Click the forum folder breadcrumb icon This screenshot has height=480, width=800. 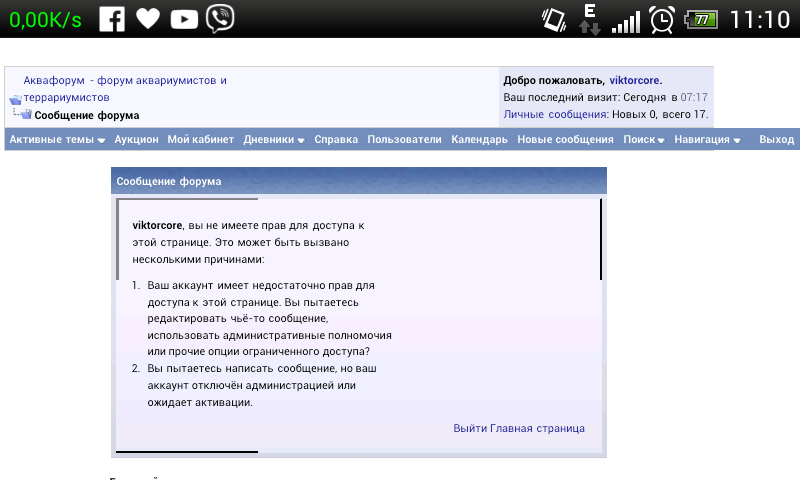[x=15, y=99]
